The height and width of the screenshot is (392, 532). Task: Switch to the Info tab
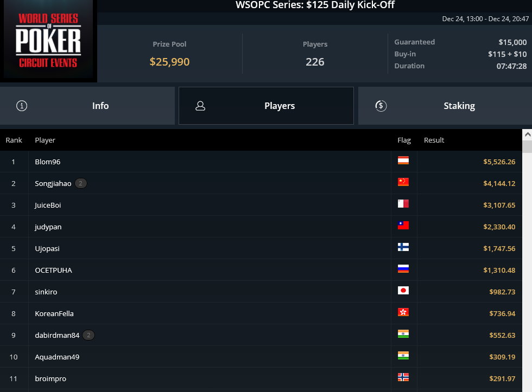[x=87, y=106]
